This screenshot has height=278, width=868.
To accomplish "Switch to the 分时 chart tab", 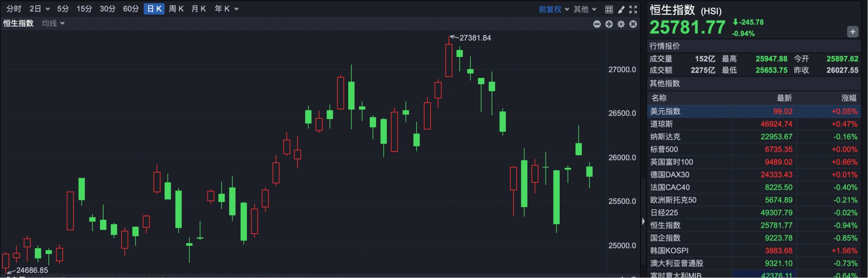I will (x=14, y=9).
